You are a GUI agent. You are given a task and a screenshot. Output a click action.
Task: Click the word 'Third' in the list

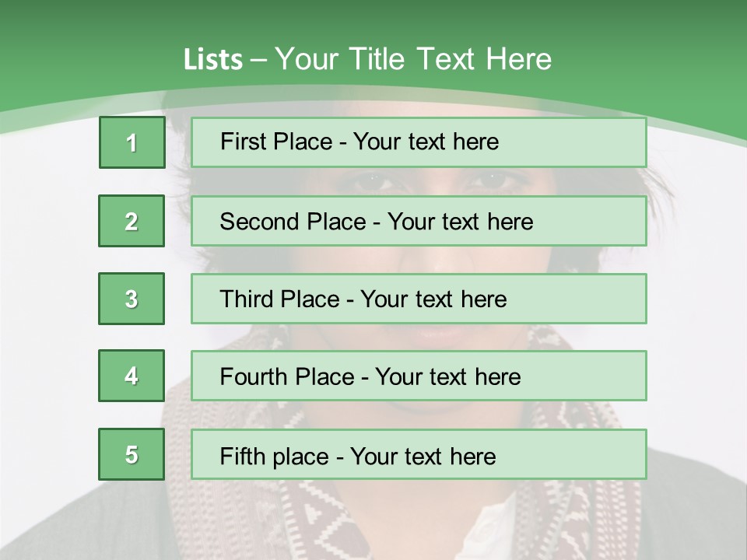tap(246, 299)
